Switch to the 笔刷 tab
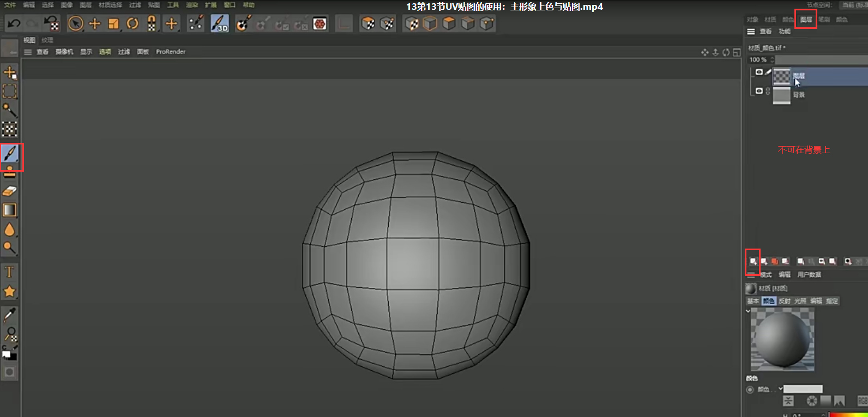 coord(824,20)
